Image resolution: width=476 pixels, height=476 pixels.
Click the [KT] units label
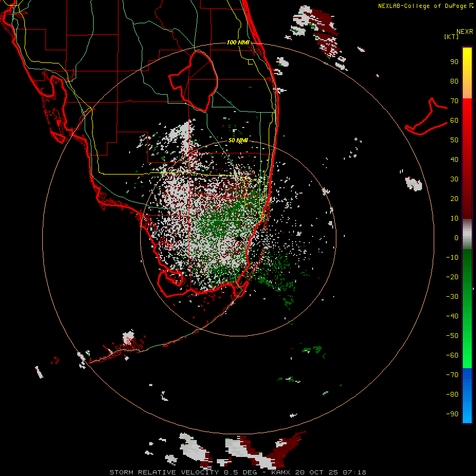tap(451, 36)
